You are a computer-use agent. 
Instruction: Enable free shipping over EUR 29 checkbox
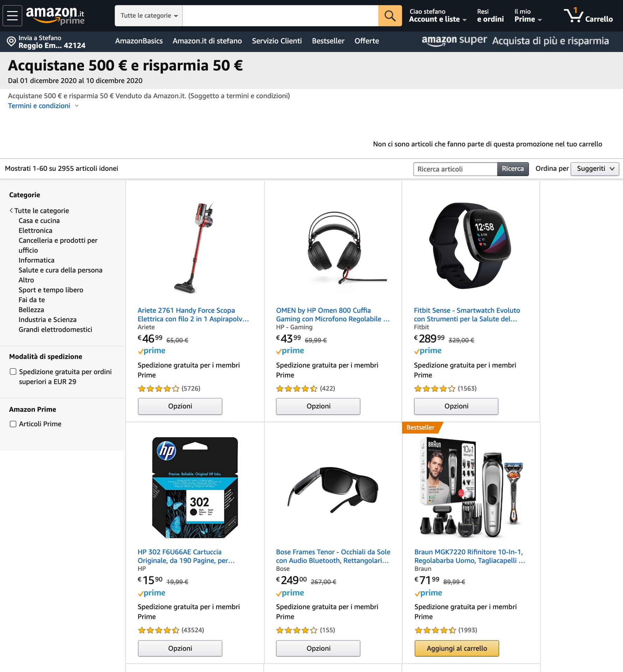[x=13, y=372]
